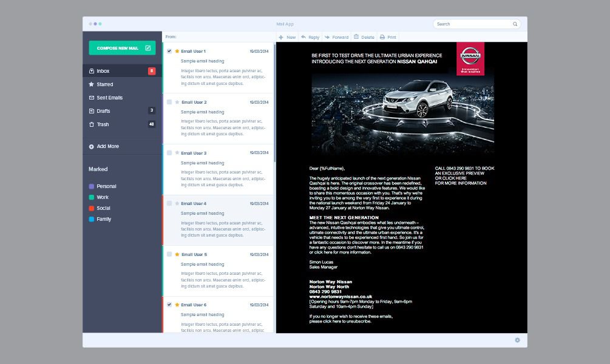
Task: Click the Print printer icon
Action: (382, 37)
